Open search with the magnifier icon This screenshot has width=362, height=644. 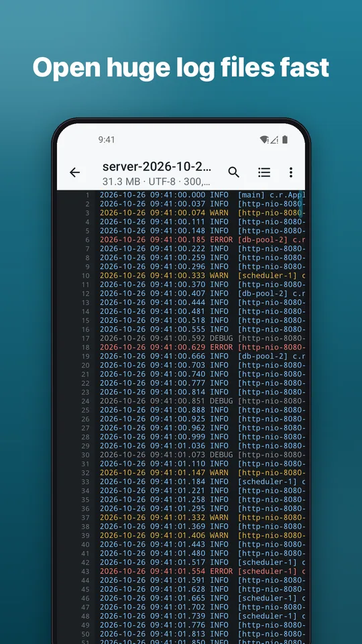tap(233, 172)
